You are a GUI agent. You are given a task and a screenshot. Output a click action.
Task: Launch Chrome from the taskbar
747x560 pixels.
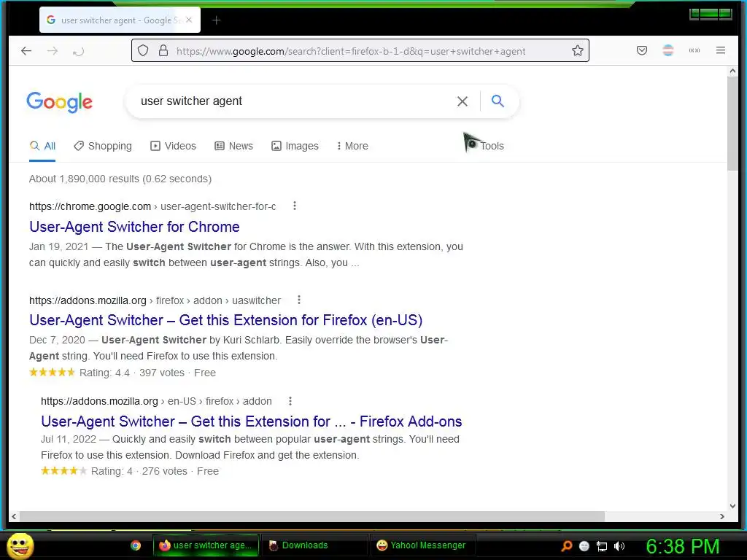(x=136, y=545)
